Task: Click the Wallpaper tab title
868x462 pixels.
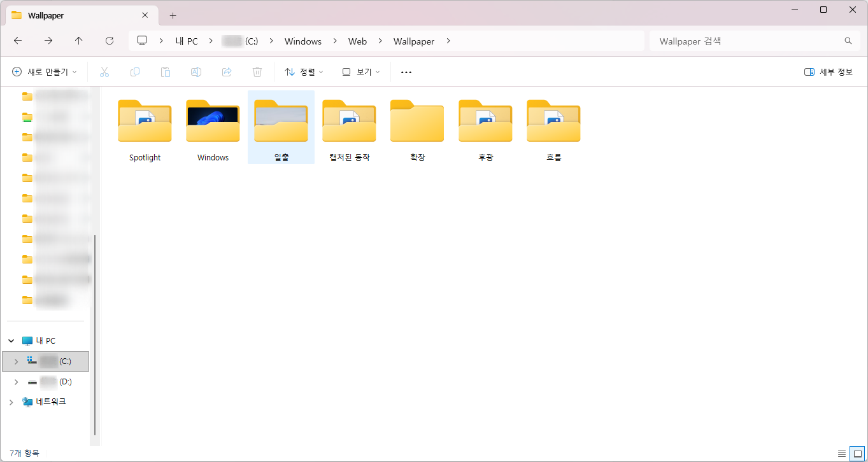Action: click(46, 15)
